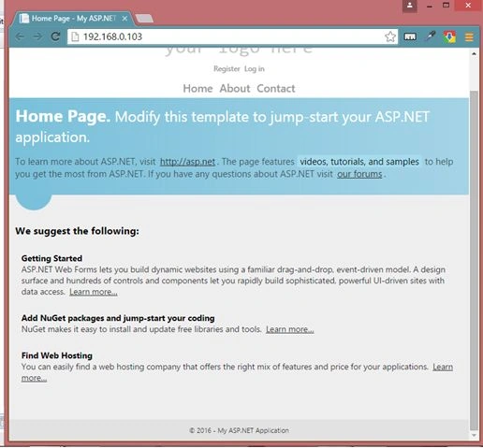
Task: Click the Find Web Hosting heading
Action: coord(57,355)
